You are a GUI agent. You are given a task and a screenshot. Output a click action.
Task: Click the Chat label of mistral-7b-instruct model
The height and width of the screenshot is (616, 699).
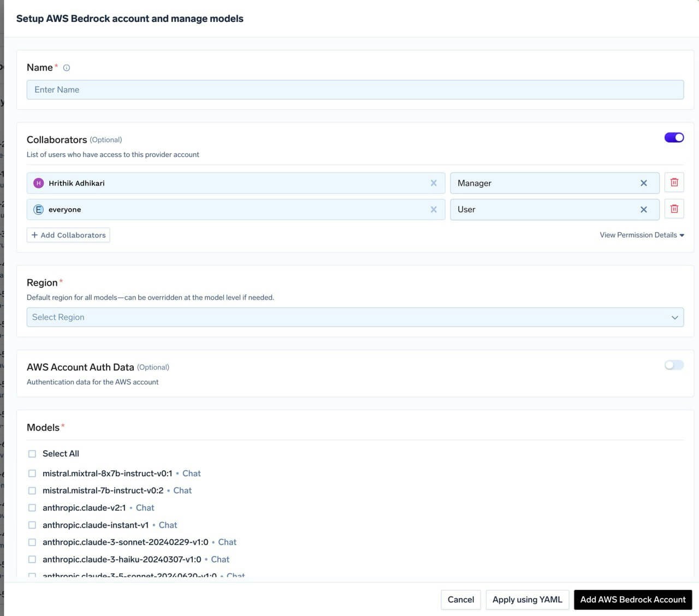[x=182, y=490]
